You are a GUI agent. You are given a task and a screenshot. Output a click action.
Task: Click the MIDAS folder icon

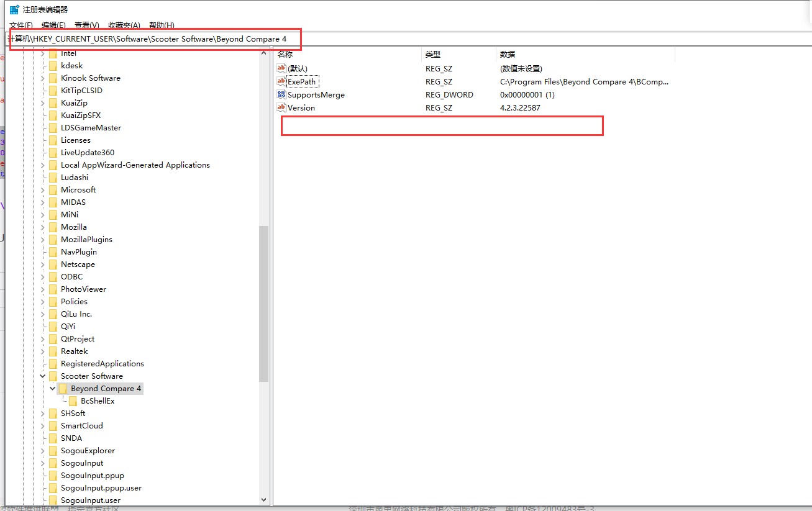pyautogui.click(x=53, y=202)
